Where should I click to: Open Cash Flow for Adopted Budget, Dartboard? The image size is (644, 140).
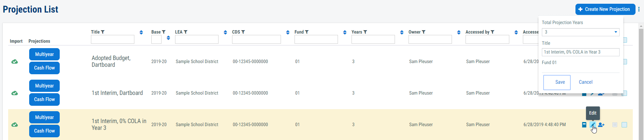click(44, 68)
